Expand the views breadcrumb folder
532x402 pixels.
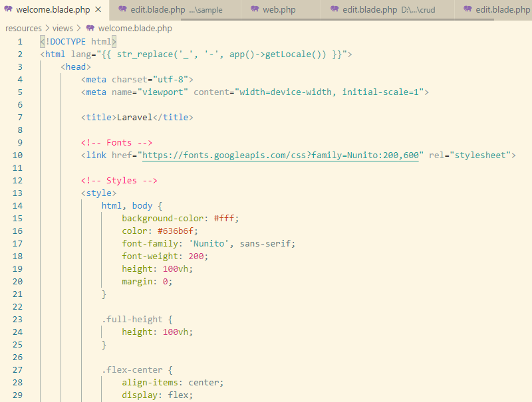point(65,29)
